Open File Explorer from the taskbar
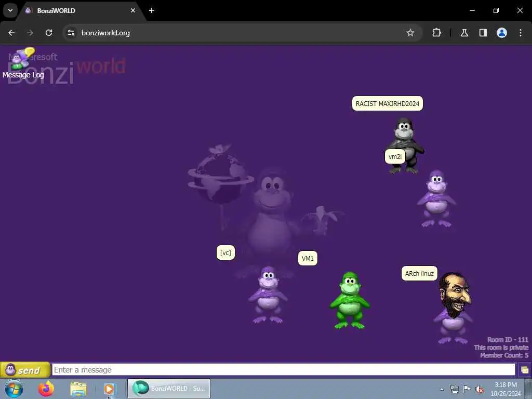The width and height of the screenshot is (532, 399). pyautogui.click(x=78, y=389)
